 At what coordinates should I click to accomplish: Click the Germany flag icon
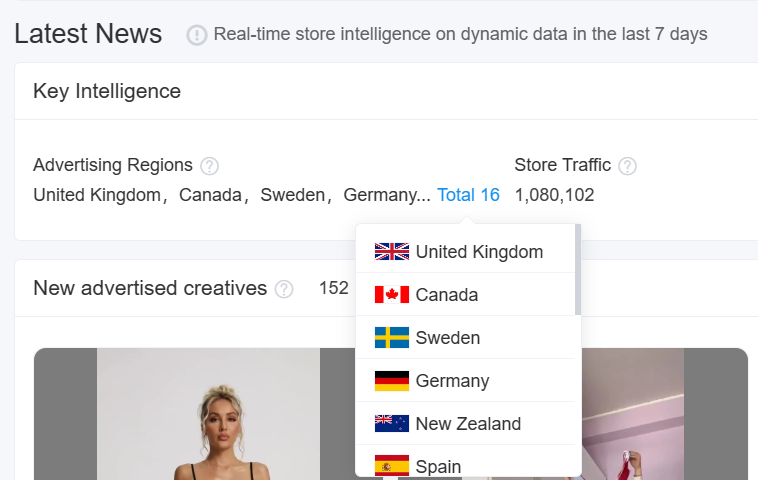392,380
